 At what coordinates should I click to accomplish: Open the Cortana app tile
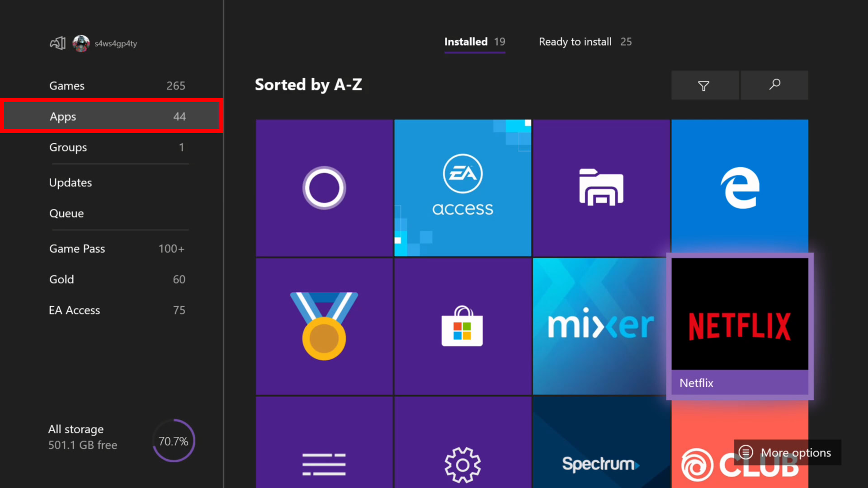pyautogui.click(x=324, y=188)
